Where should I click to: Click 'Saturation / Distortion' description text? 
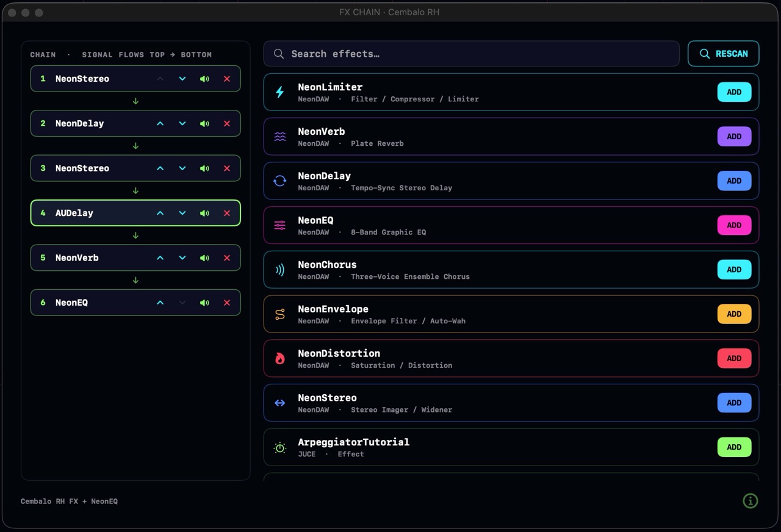(401, 365)
